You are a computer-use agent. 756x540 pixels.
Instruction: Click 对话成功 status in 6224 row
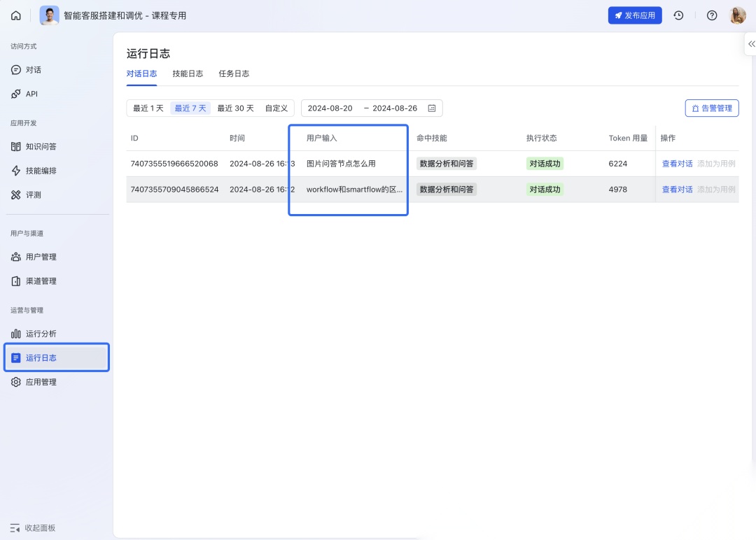pyautogui.click(x=545, y=164)
